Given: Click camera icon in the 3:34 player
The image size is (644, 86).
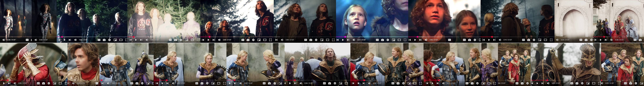Looking at the screenshot, I should click(x=44, y=83).
